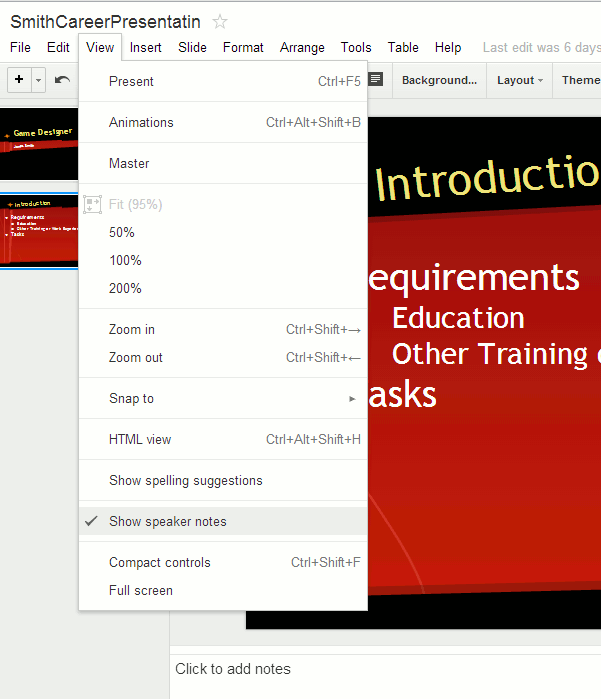This screenshot has width=601, height=699.
Task: Click Zoom out menu entry
Action: [223, 358]
